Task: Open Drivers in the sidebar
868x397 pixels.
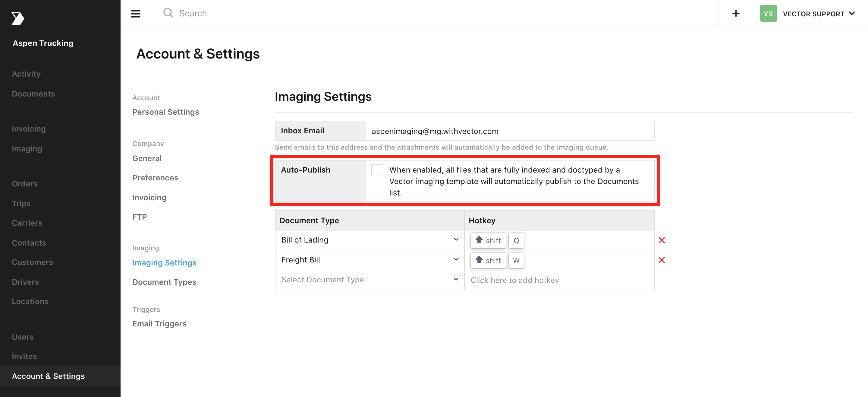Action: 25,282
